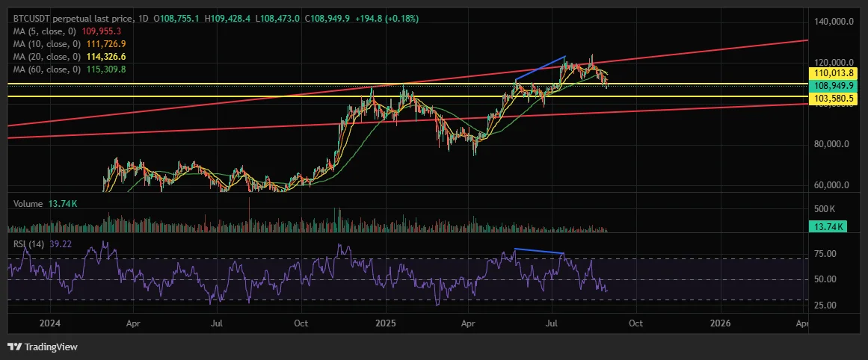
Task: Select the blue trendline above July price peak
Action: (x=540, y=69)
